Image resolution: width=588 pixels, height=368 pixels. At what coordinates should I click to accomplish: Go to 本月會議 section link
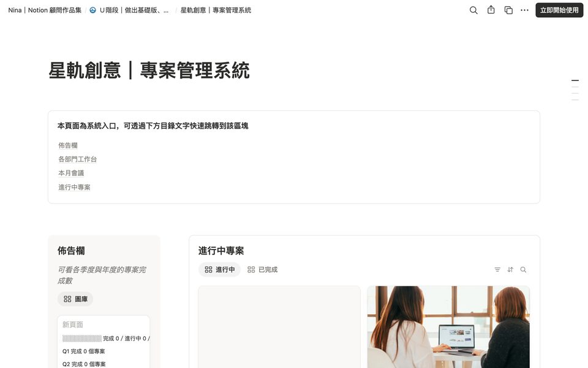click(x=71, y=173)
